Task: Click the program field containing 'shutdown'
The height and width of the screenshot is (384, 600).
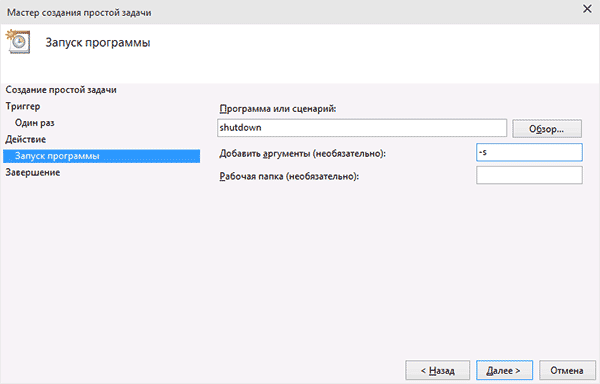Action: (362, 128)
